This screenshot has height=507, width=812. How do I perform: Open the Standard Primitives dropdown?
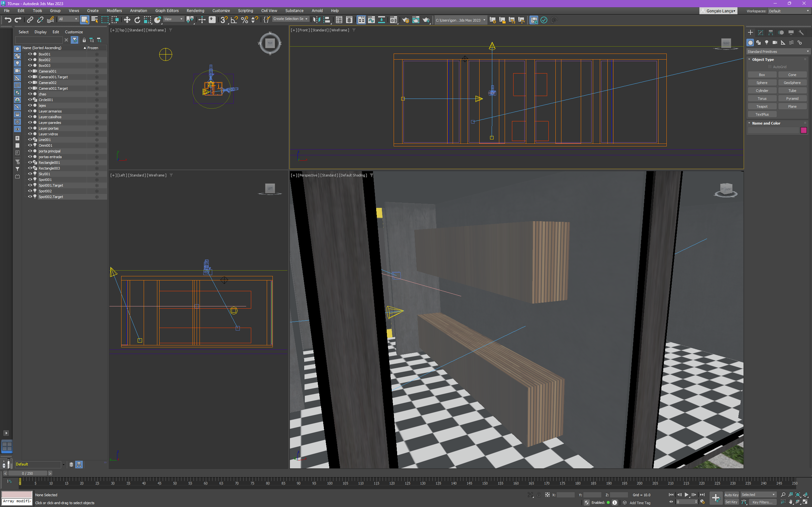coord(778,52)
